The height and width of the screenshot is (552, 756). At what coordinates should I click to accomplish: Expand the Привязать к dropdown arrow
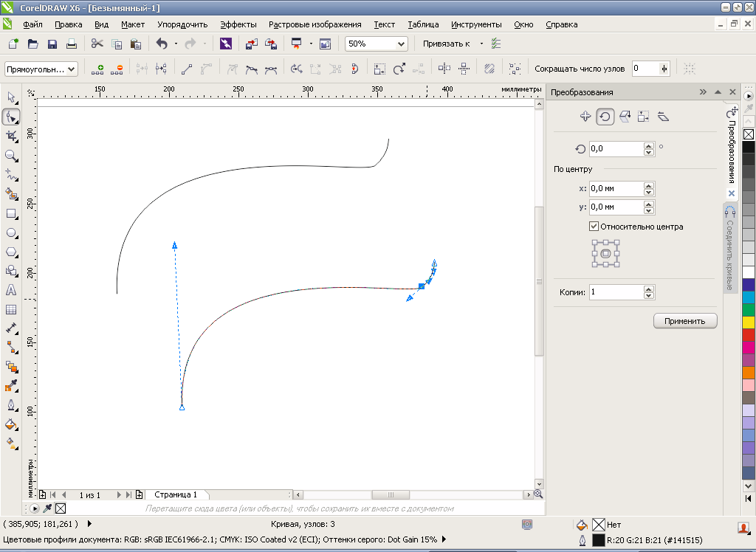[481, 44]
